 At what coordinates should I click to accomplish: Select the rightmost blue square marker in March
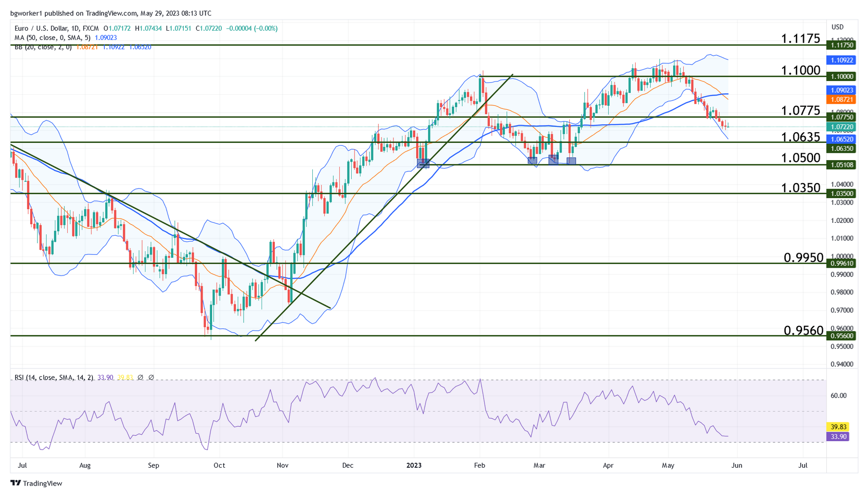click(571, 161)
